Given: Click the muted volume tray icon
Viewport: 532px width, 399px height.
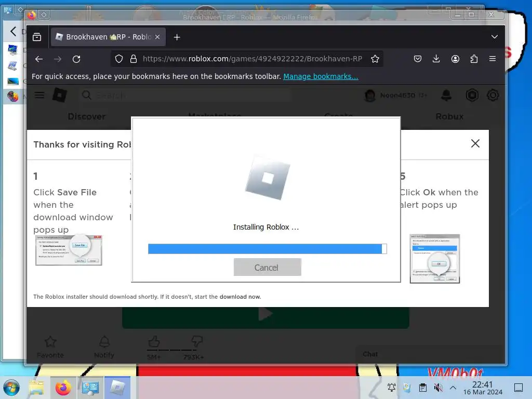Looking at the screenshot, I should tap(438, 388).
